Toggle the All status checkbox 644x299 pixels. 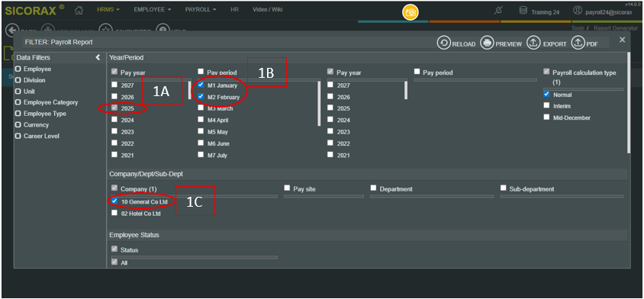114,262
